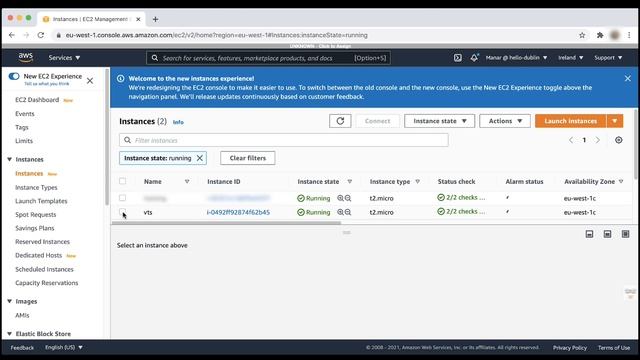
Task: Open Events in sidebar
Action: [x=24, y=113]
